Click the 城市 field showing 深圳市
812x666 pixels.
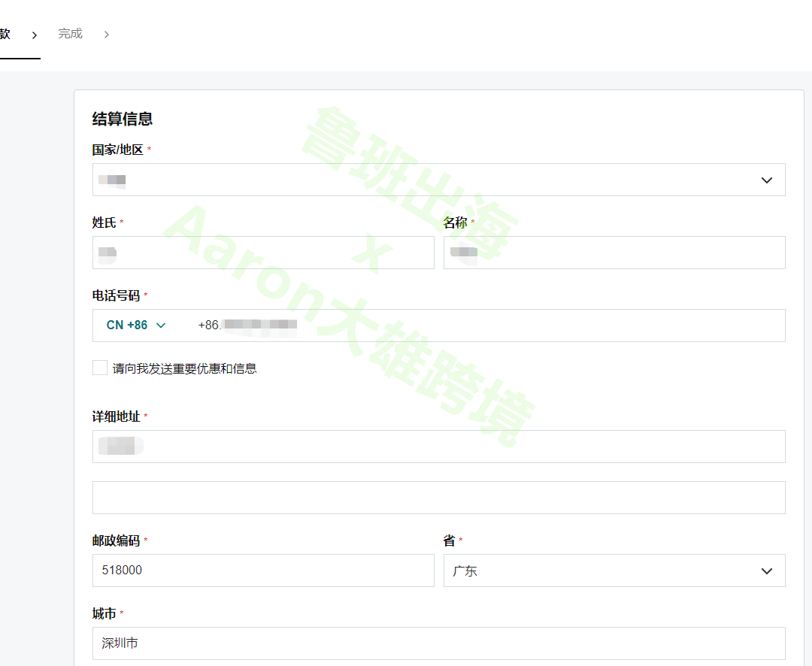[438, 643]
